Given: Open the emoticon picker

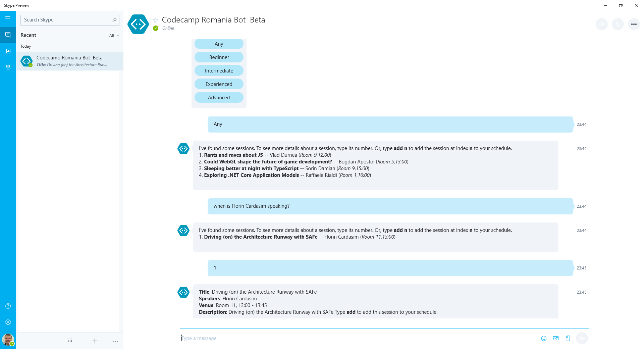Looking at the screenshot, I should point(544,338).
